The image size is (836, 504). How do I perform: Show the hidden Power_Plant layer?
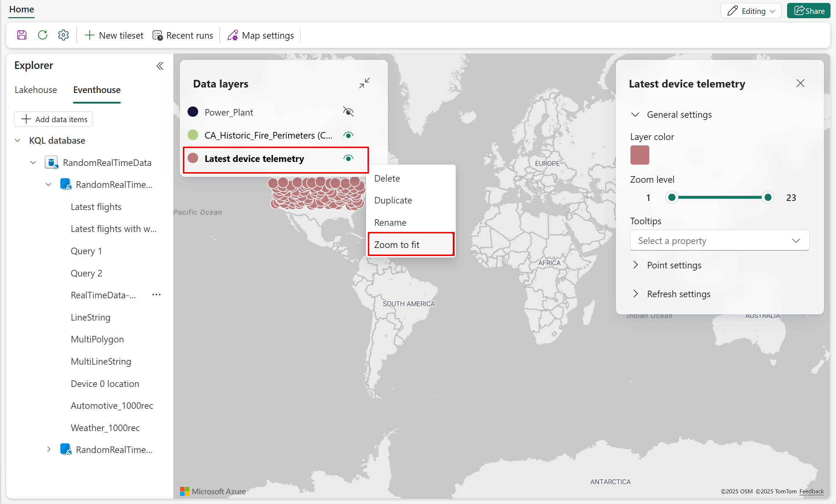[348, 112]
